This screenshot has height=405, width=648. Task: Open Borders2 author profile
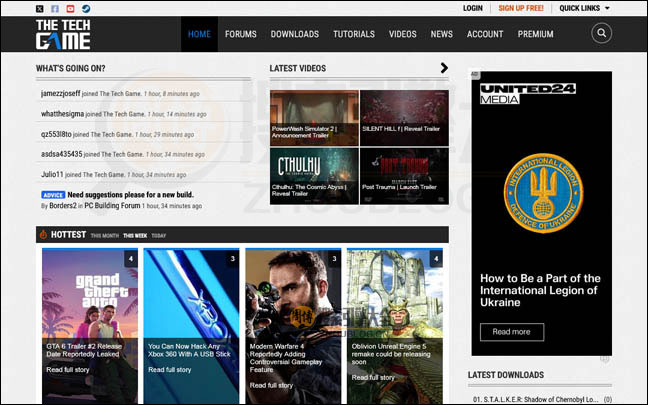pos(63,205)
